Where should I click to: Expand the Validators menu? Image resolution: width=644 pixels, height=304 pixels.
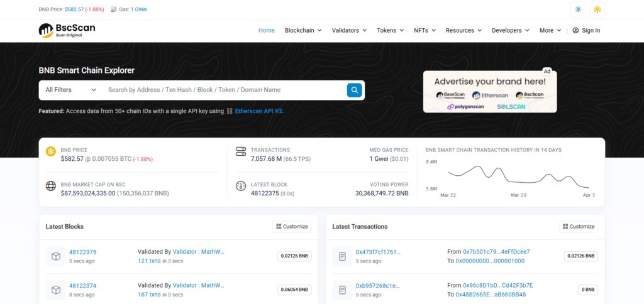(x=349, y=30)
